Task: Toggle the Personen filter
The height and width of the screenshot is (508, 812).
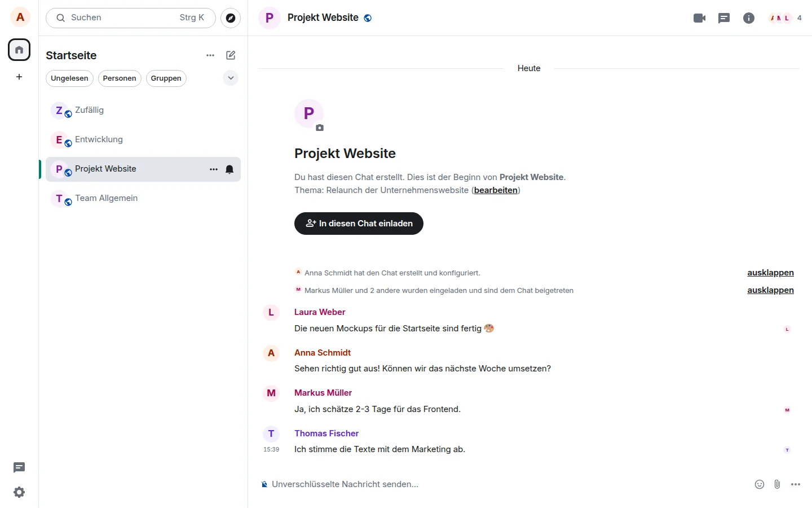Action: [120, 78]
